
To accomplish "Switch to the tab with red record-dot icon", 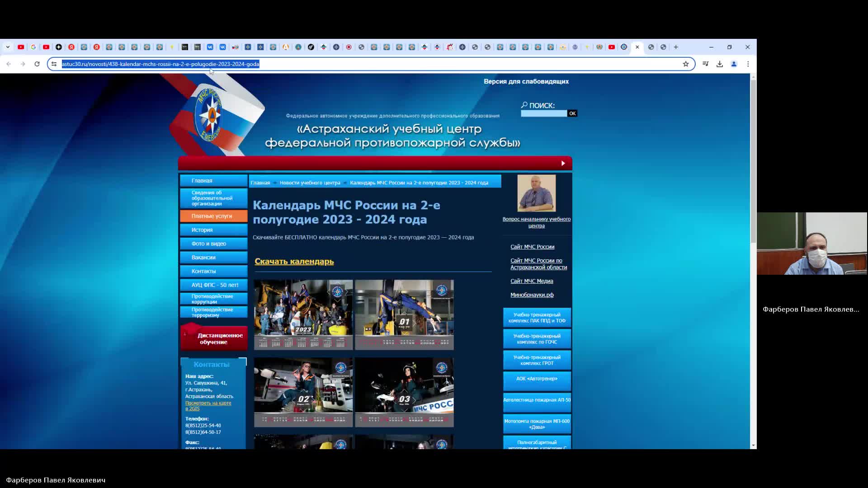I will coord(349,47).
